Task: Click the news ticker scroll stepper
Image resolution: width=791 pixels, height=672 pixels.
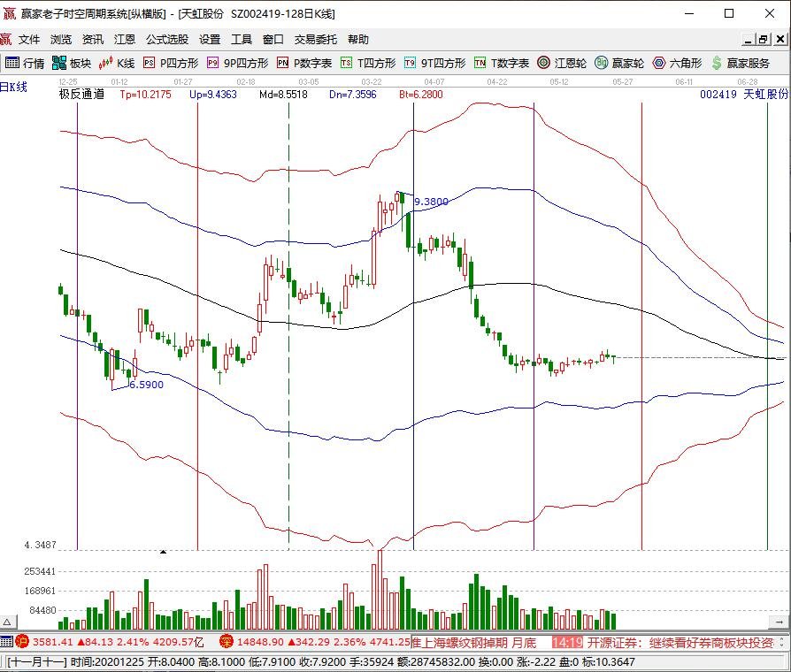Action: (x=782, y=642)
